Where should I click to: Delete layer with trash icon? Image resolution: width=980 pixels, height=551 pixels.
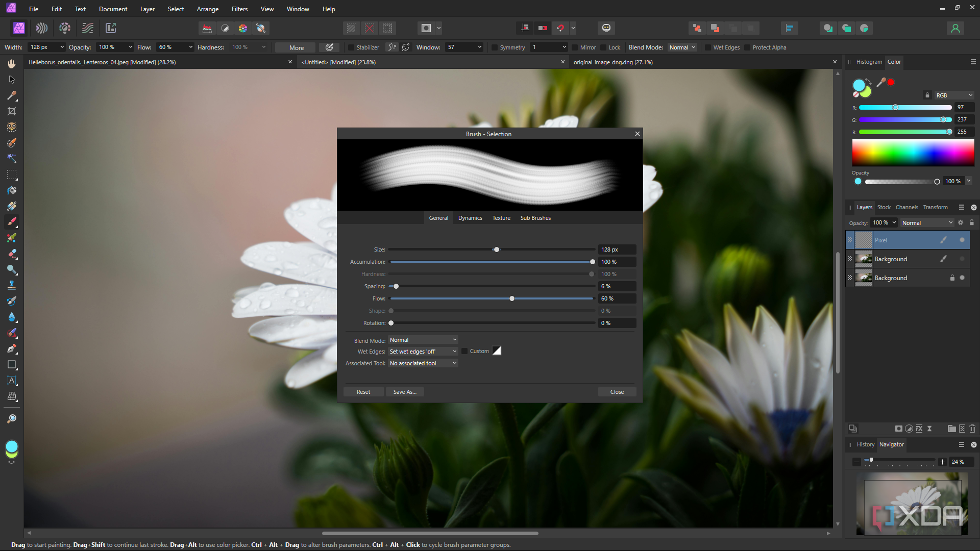click(972, 429)
